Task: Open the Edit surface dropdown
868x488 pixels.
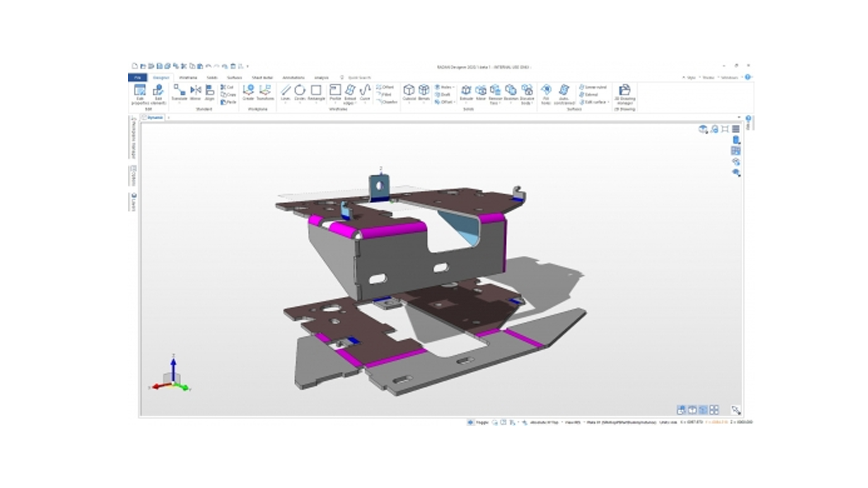Action: coord(609,102)
